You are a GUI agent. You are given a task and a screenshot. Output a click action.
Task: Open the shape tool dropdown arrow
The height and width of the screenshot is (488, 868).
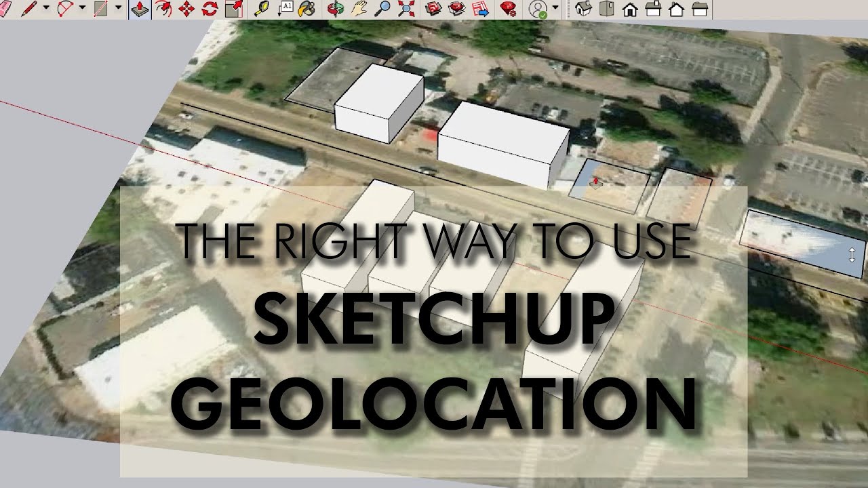pos(118,9)
